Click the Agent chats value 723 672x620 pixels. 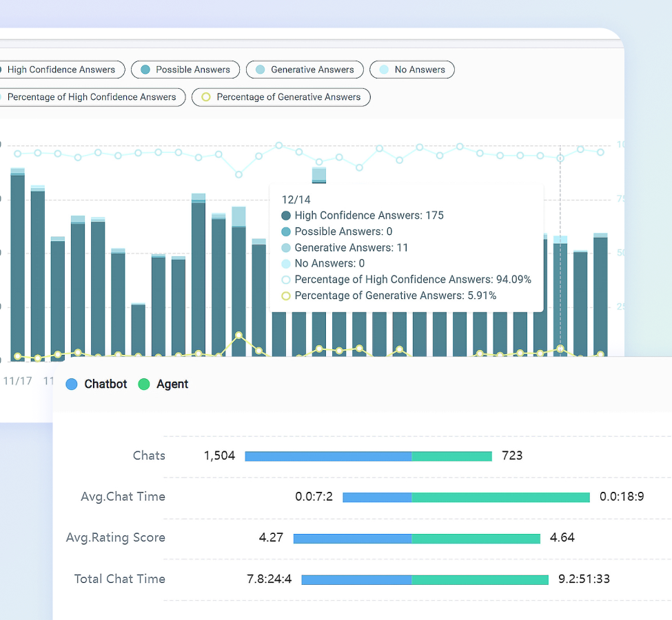tap(512, 455)
